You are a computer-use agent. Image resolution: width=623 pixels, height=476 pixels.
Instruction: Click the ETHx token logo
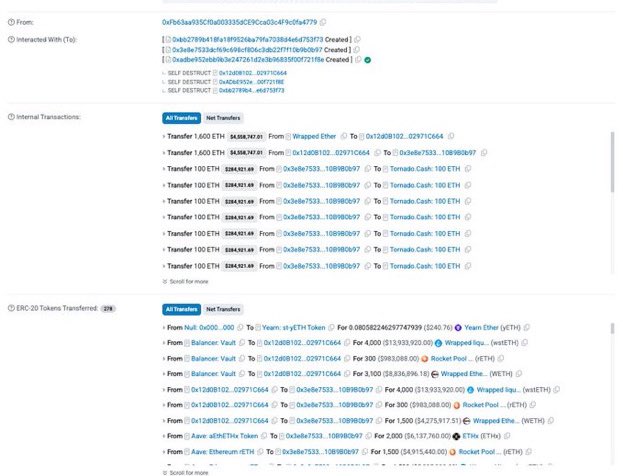click(456, 436)
